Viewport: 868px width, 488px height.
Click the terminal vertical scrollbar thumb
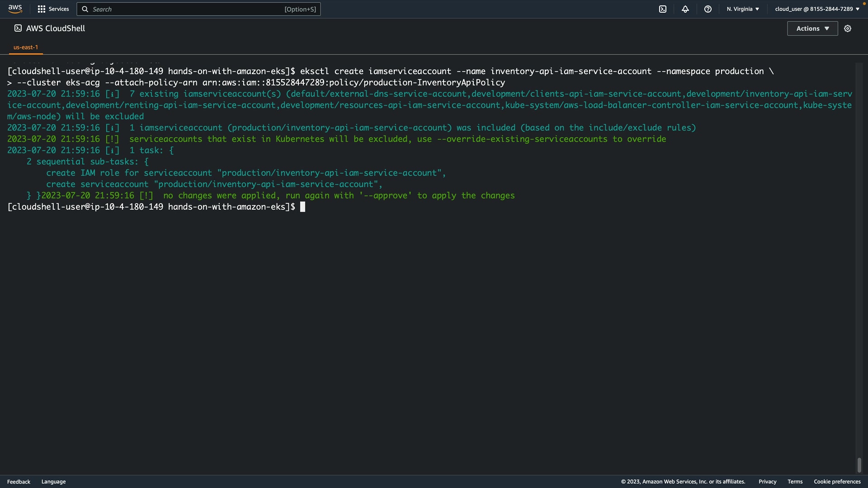point(859,465)
